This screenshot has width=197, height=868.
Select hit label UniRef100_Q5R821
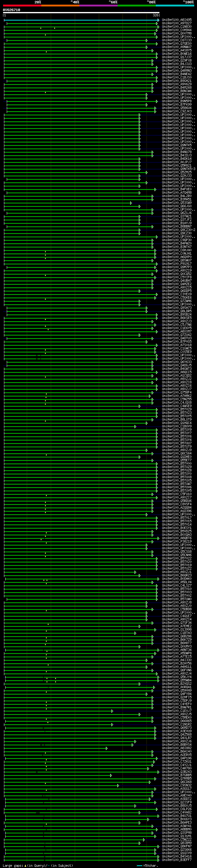(177, 165)
